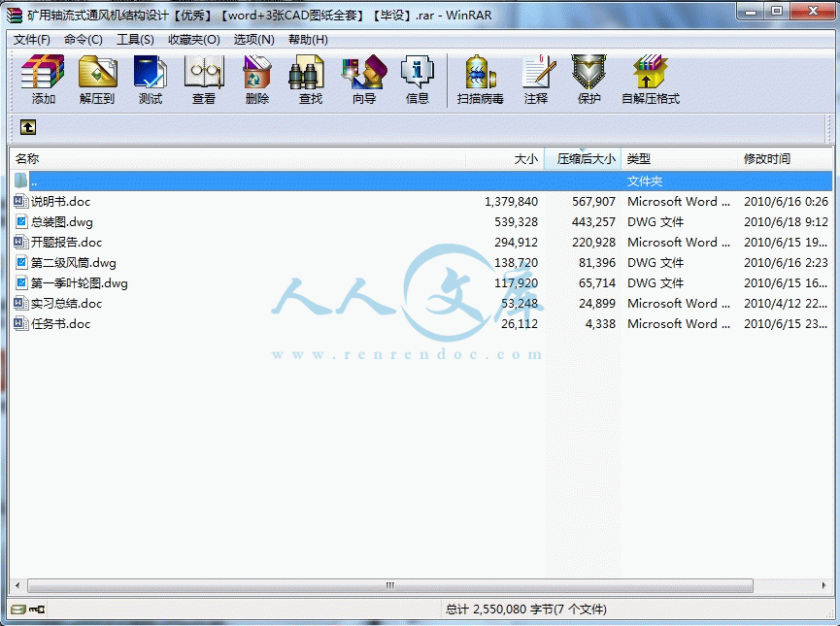Minimize the WinRAR window
This screenshot has height=626, width=840.
click(751, 12)
